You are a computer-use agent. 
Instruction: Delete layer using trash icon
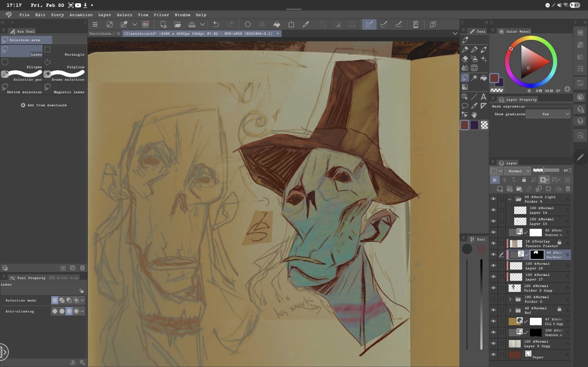(568, 189)
